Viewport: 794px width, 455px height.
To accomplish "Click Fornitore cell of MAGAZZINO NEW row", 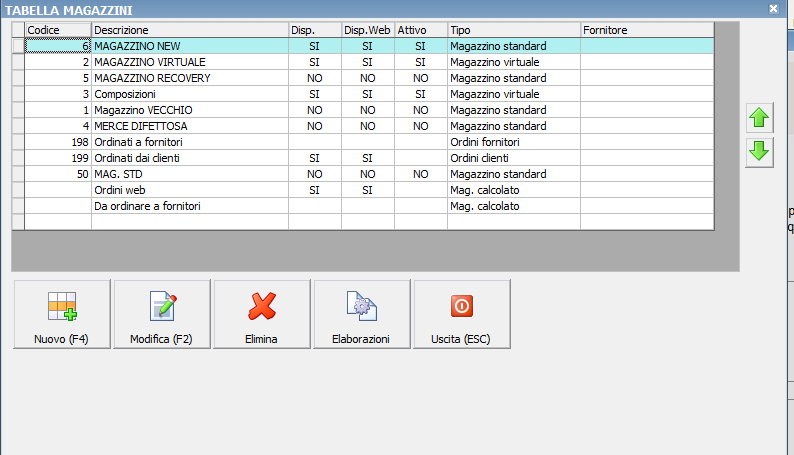I will (647, 46).
